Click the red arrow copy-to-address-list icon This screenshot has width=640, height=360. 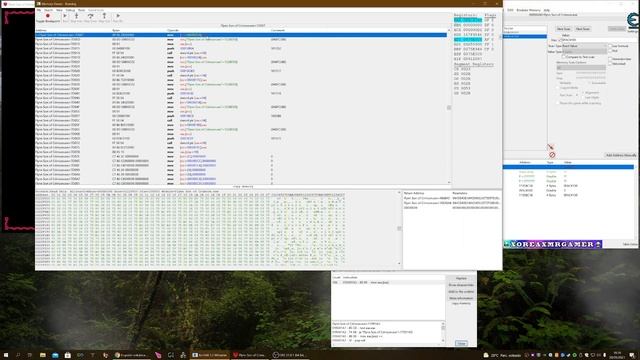550,147
